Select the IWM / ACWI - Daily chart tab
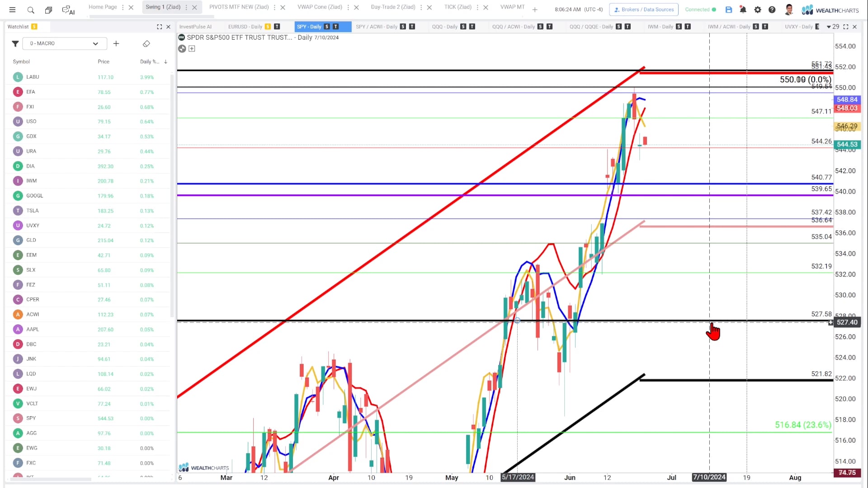This screenshot has height=488, width=868. [x=729, y=27]
